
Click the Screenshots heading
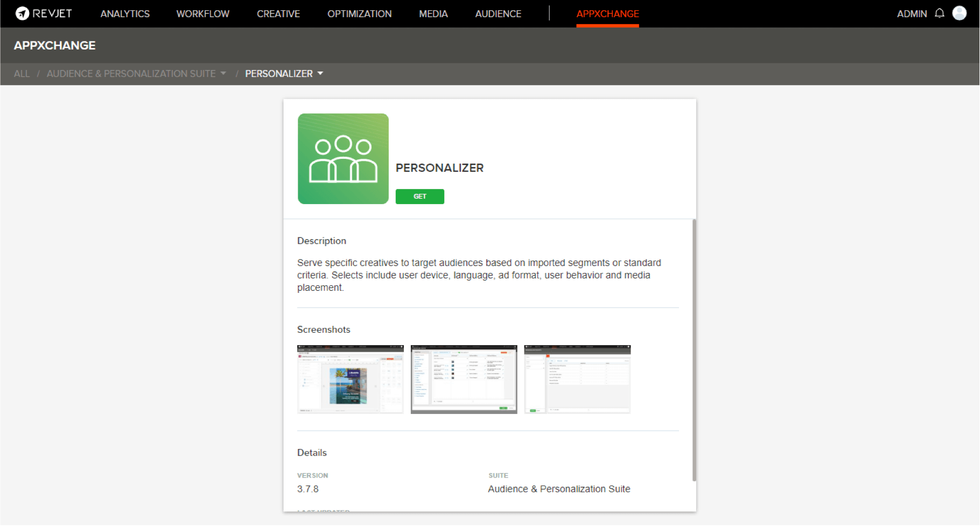324,329
